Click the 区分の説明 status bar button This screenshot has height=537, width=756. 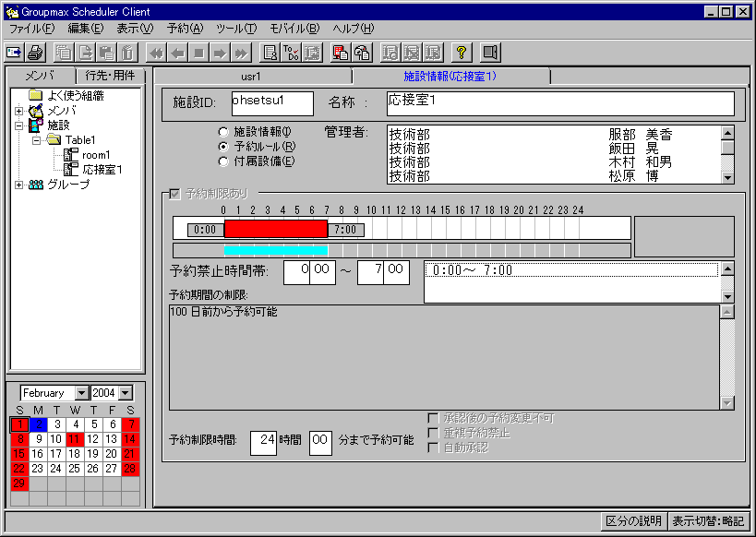tap(631, 520)
